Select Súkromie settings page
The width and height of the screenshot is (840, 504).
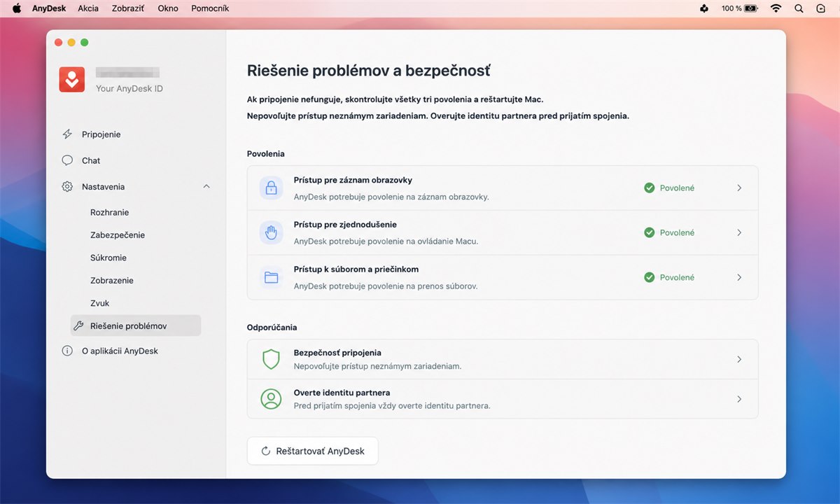pos(108,258)
